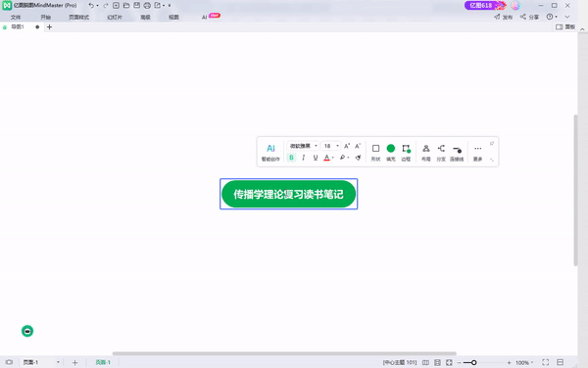The width and height of the screenshot is (588, 368).
Task: Click the page list icon in status bar
Action: 9,362
